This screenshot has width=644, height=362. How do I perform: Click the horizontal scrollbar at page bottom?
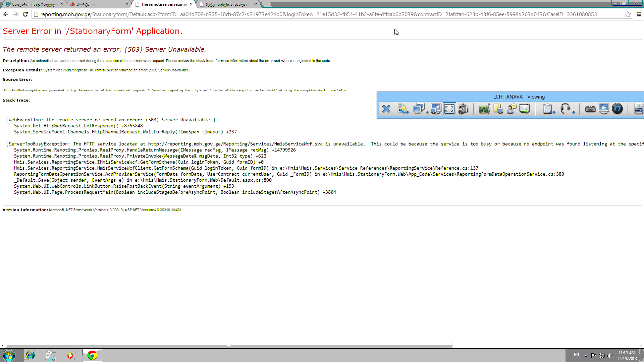tap(229, 345)
